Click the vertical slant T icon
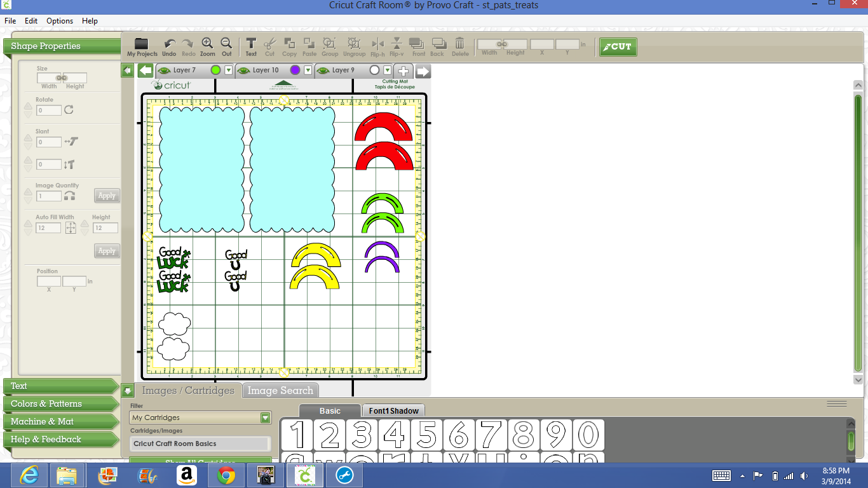Image resolution: width=868 pixels, height=488 pixels. point(69,165)
